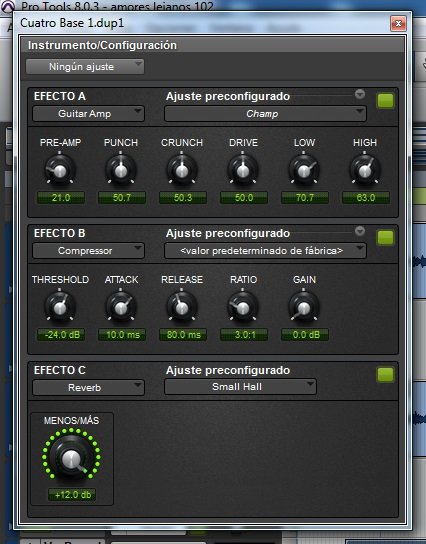
Task: Click the CRUNCH knob
Action: (182, 170)
